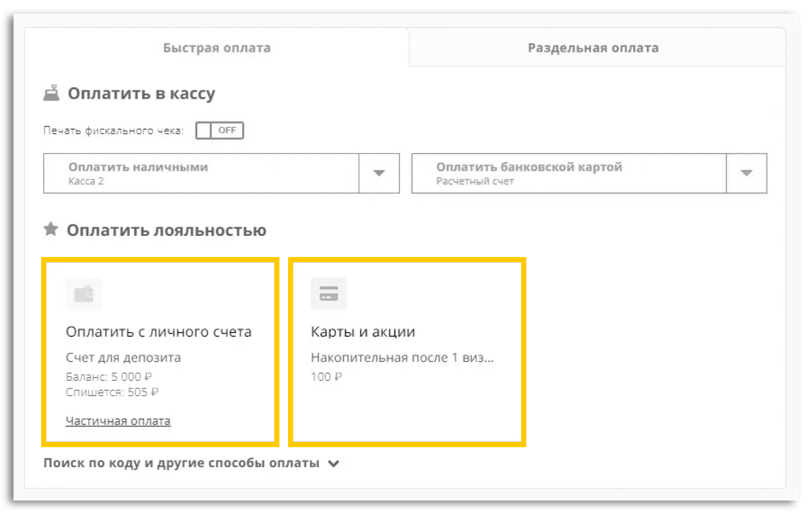The height and width of the screenshot is (514, 812).
Task: Select the Оплатить с личного счета title
Action: tap(158, 332)
